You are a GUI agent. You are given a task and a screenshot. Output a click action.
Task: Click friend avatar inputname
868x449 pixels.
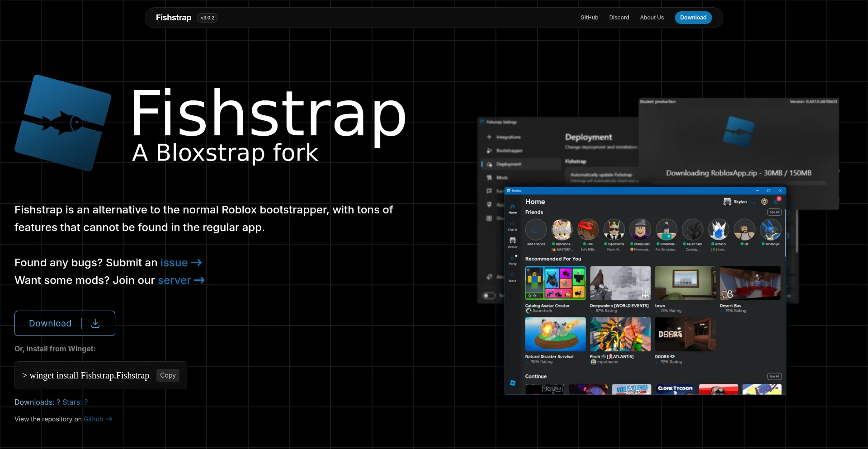[614, 230]
